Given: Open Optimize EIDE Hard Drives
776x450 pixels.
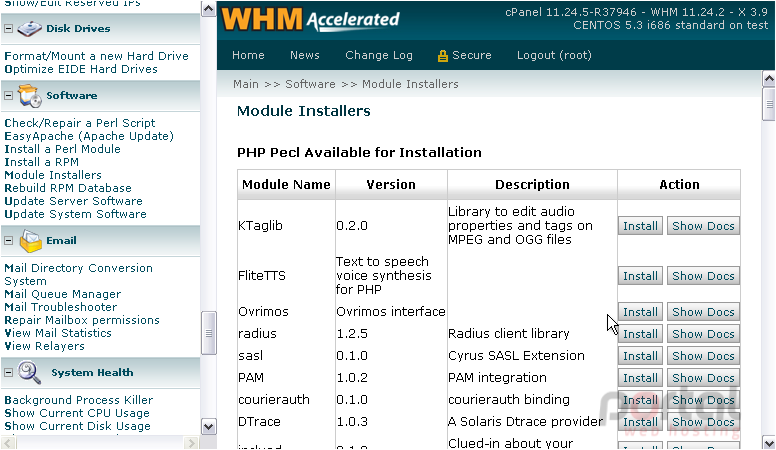Looking at the screenshot, I should pyautogui.click(x=81, y=69).
